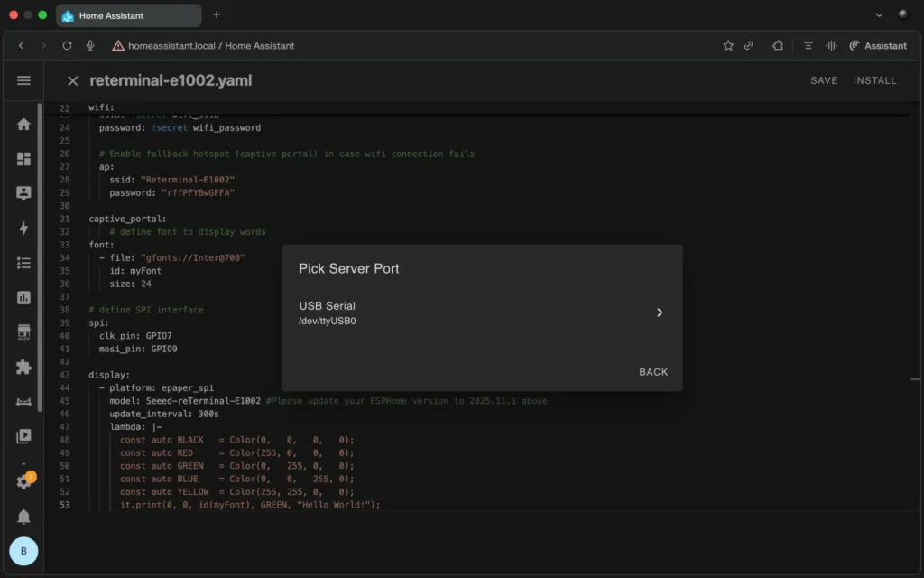Open the hamburger sidebar menu

23,80
